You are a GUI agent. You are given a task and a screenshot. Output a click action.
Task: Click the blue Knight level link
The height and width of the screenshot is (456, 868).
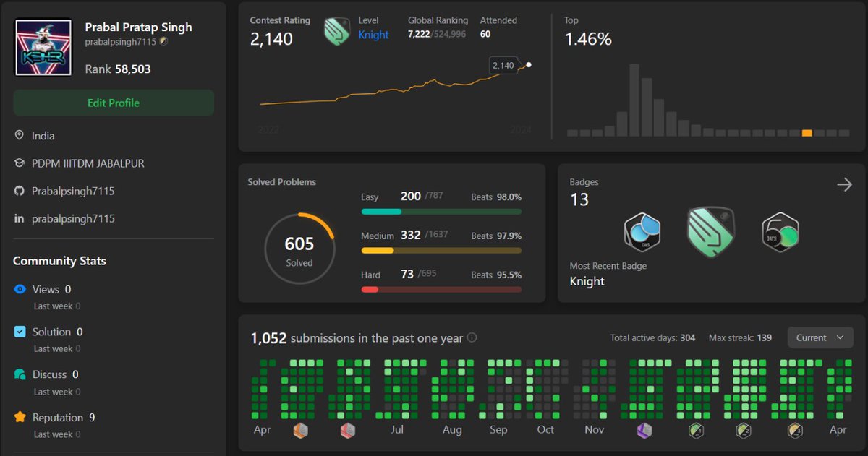[374, 35]
